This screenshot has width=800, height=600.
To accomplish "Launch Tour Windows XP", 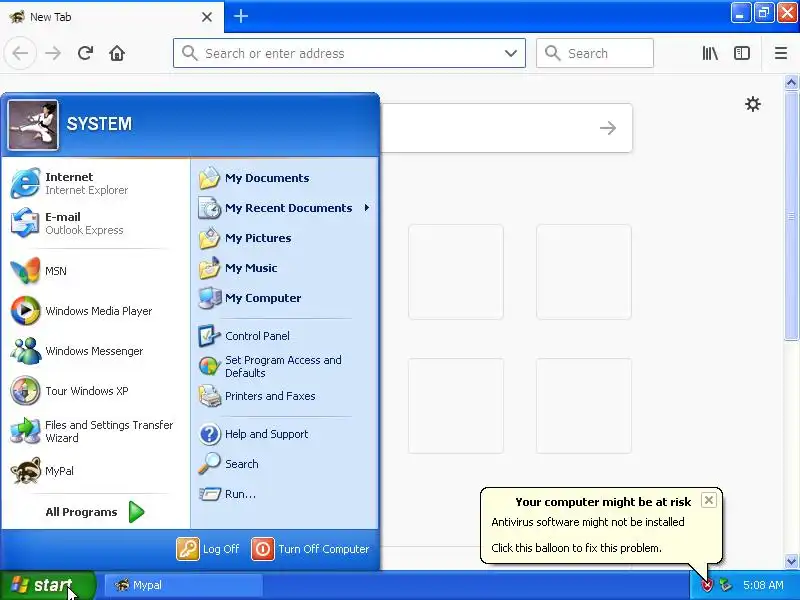I will click(95, 391).
